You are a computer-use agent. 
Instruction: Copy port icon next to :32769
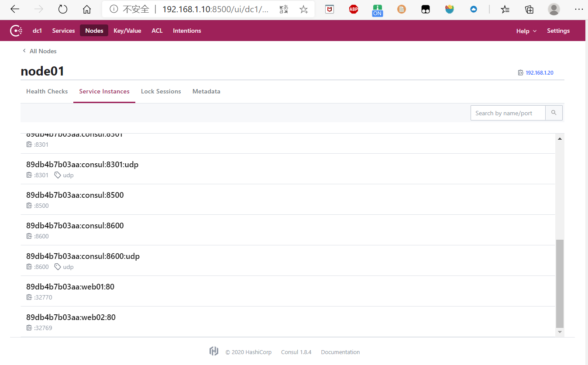click(29, 328)
